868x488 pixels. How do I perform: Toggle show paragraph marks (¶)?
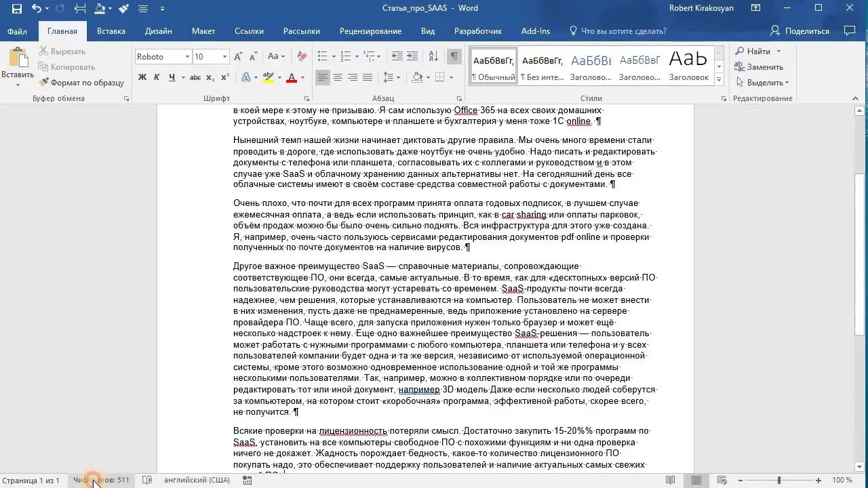[x=454, y=57]
